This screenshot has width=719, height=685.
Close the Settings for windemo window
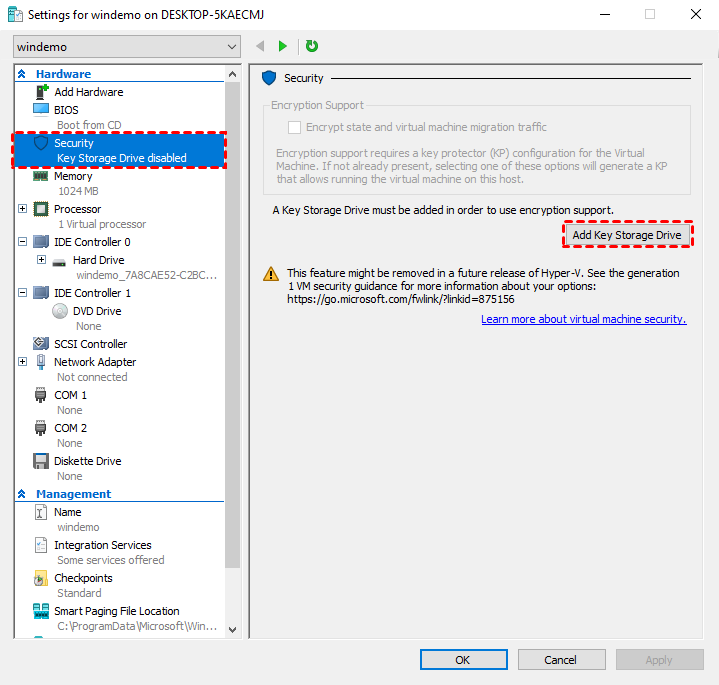click(696, 14)
